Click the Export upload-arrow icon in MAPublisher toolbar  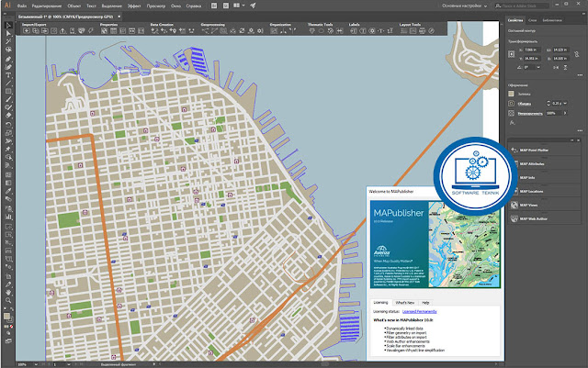coord(62,31)
